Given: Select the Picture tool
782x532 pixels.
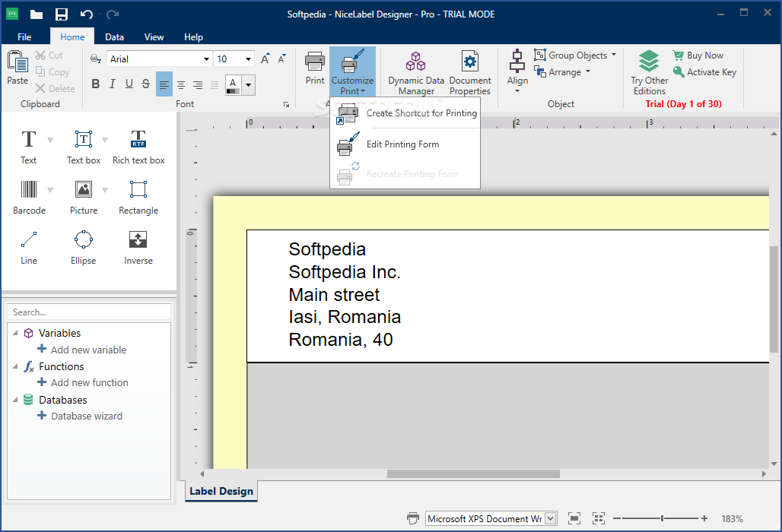Looking at the screenshot, I should pyautogui.click(x=83, y=196).
